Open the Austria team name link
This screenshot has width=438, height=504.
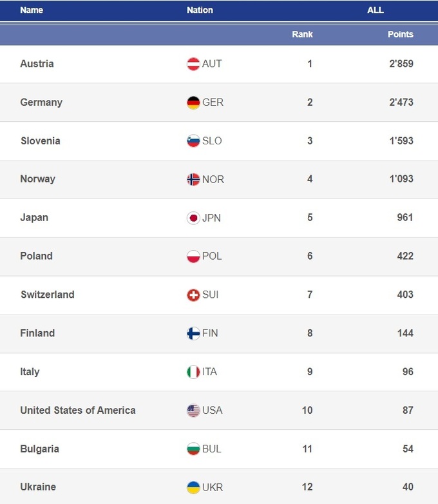(37, 64)
